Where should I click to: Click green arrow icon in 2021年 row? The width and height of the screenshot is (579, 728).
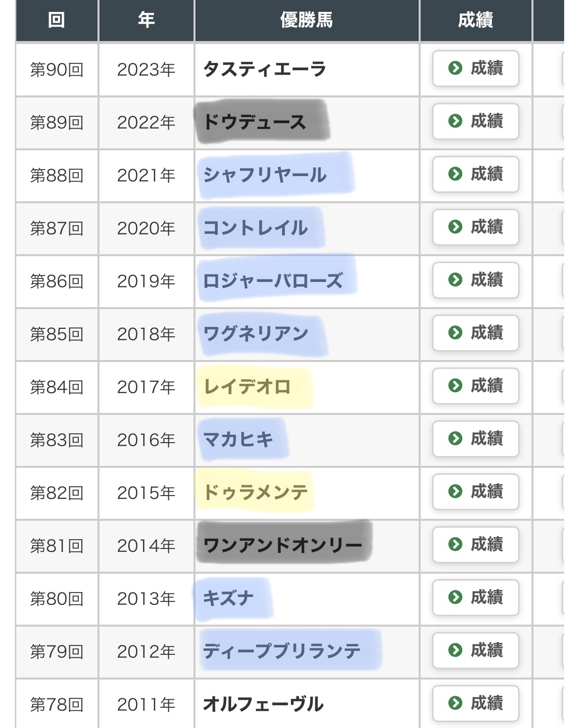pos(455,174)
